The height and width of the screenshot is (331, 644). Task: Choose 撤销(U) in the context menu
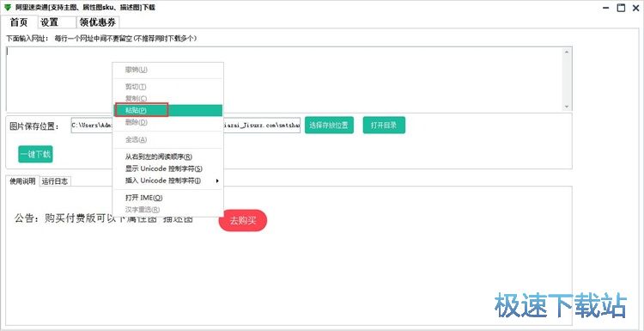[167, 70]
